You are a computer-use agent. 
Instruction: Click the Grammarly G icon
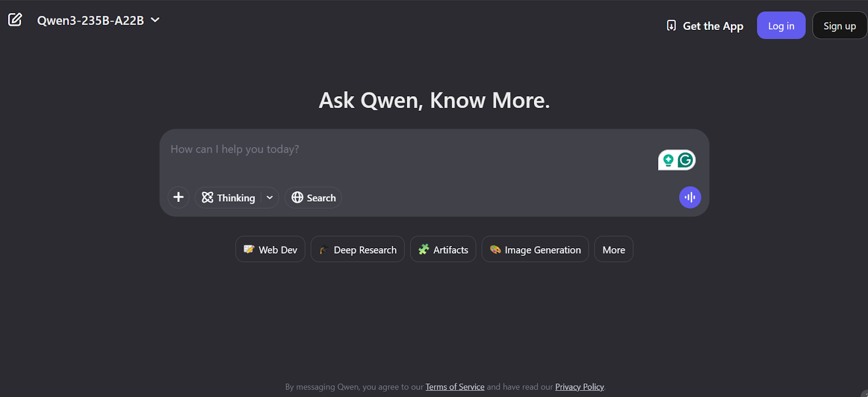(x=686, y=160)
